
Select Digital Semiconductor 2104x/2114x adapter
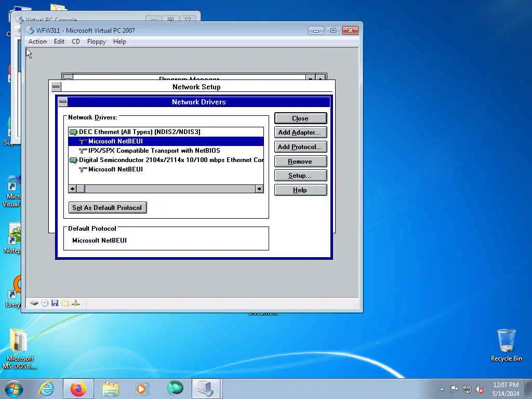[x=166, y=160]
